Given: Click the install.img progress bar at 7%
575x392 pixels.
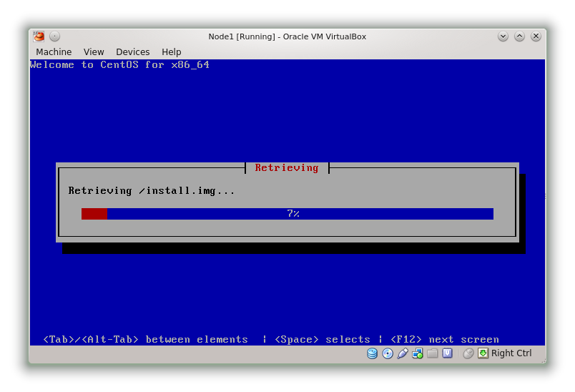Looking at the screenshot, I should (287, 214).
